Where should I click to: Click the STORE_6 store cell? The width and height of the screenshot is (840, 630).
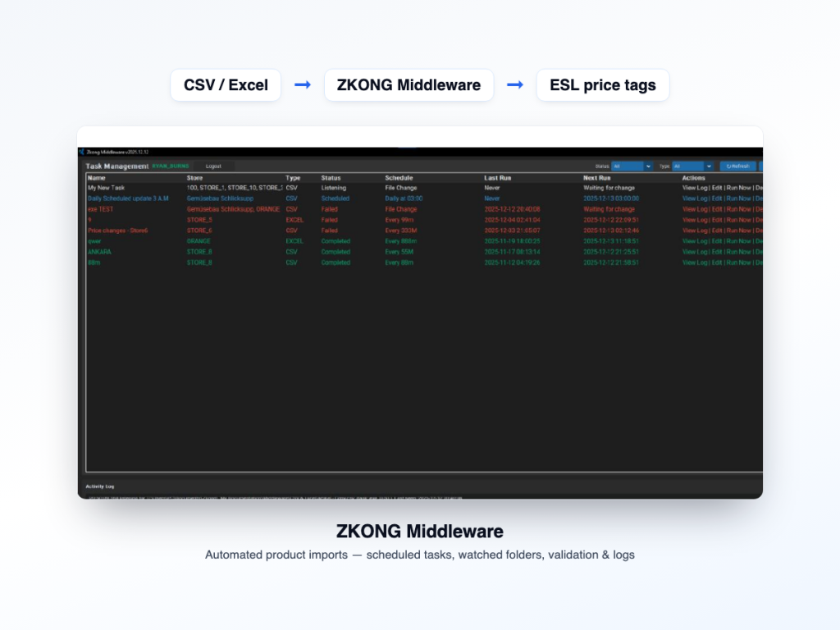pyautogui.click(x=199, y=231)
